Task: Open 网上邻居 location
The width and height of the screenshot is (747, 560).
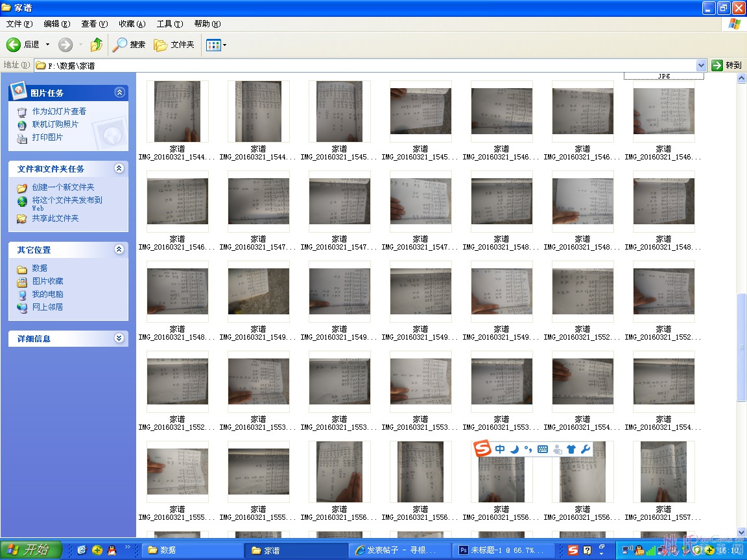Action: (x=47, y=307)
